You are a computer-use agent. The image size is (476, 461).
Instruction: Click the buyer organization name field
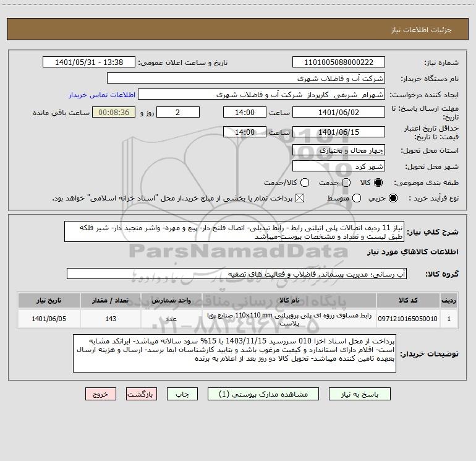246,79
